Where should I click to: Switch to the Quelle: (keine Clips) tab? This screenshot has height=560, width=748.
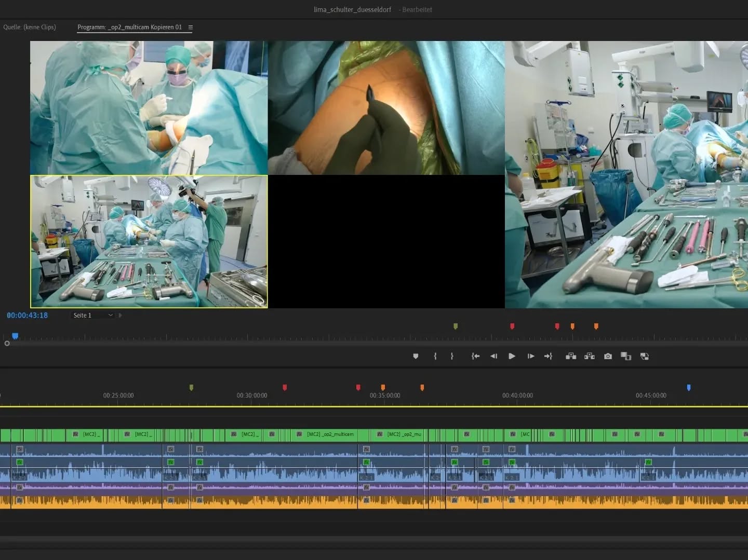[x=30, y=27]
